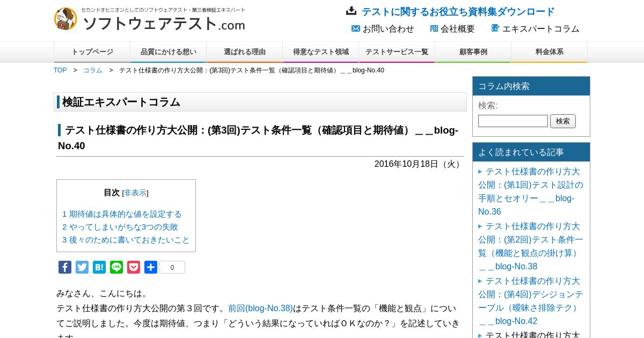
Task: Open テストに関するお役立ち資料集ダウンロード link
Action: pyautogui.click(x=458, y=12)
